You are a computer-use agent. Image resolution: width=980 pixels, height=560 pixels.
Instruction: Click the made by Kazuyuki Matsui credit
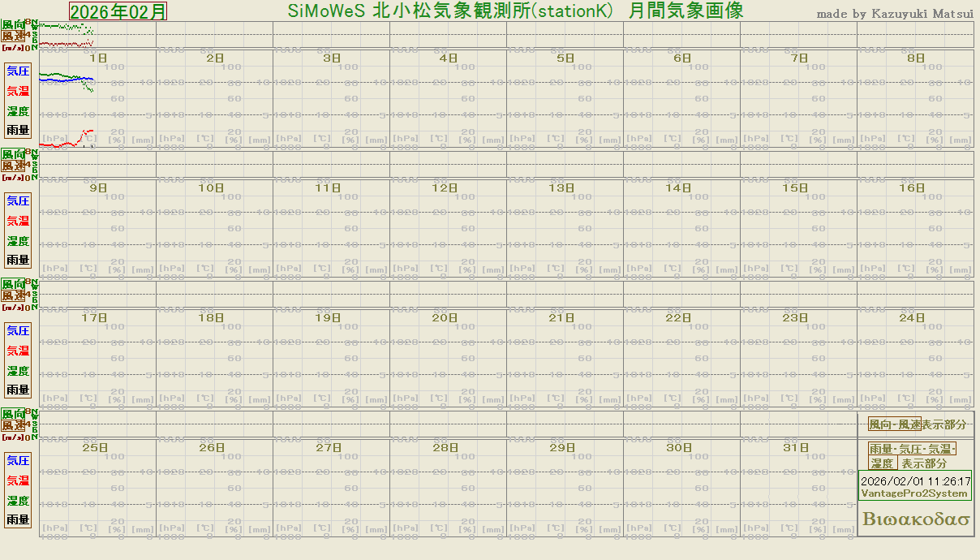click(894, 14)
